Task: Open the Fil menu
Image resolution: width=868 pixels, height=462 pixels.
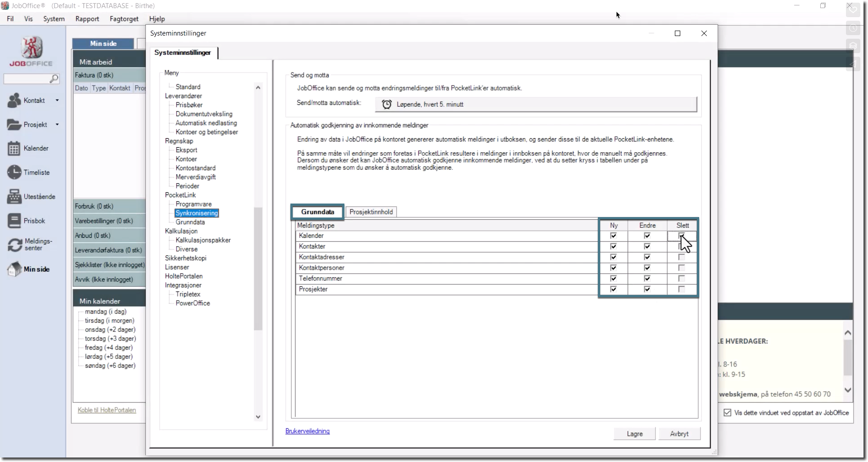Action: tap(10, 19)
